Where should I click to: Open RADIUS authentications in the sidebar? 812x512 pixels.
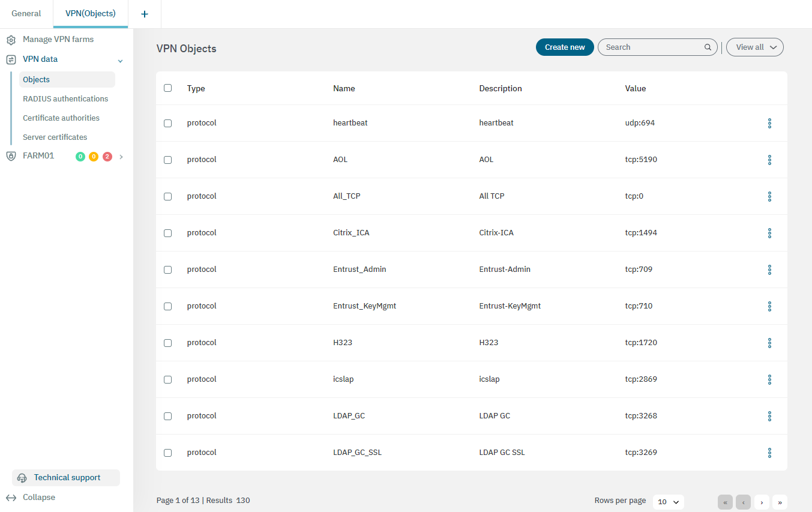tap(65, 99)
